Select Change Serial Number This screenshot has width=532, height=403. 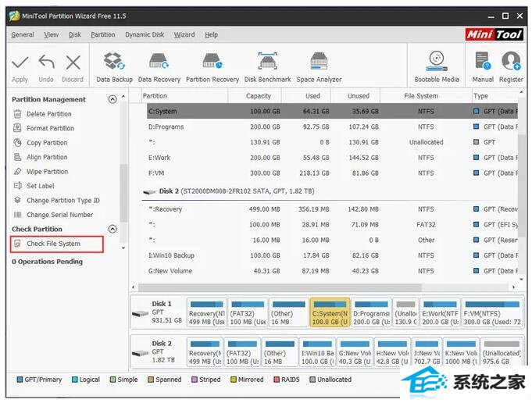59,215
